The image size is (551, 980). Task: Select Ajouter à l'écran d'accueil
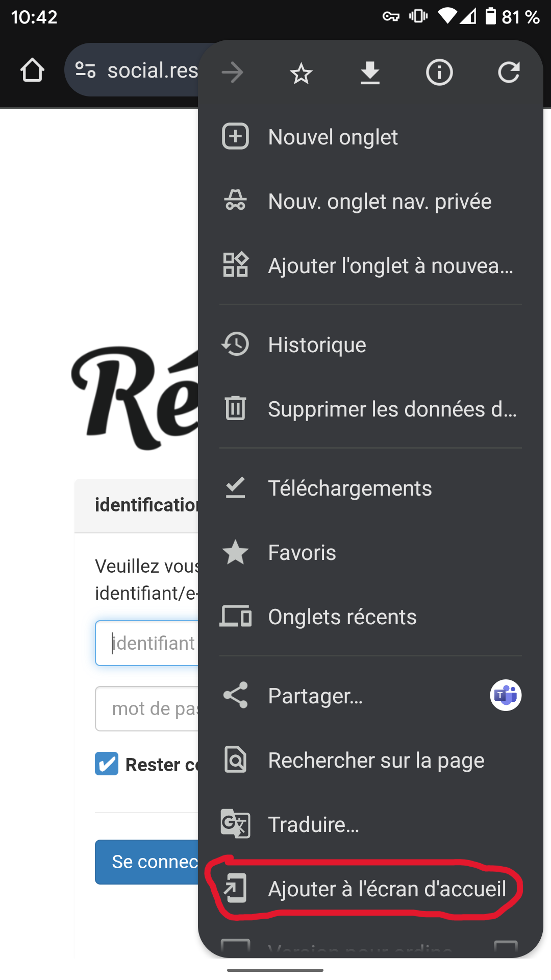(370, 889)
